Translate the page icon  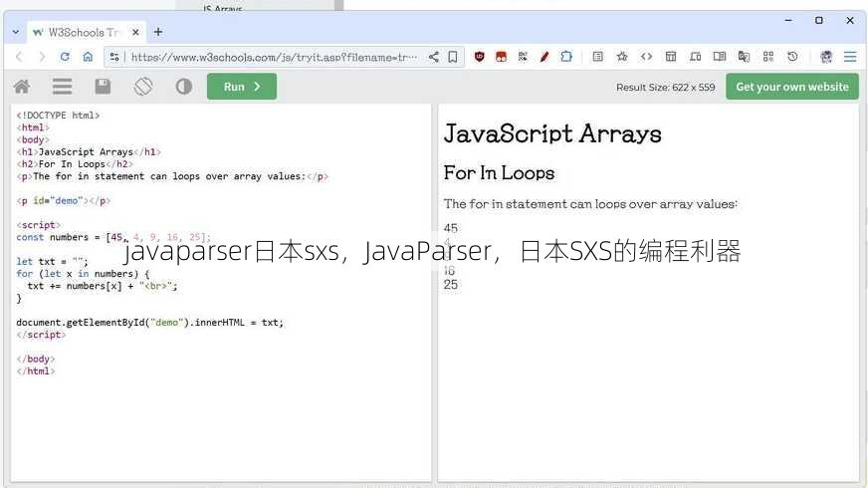(744, 57)
